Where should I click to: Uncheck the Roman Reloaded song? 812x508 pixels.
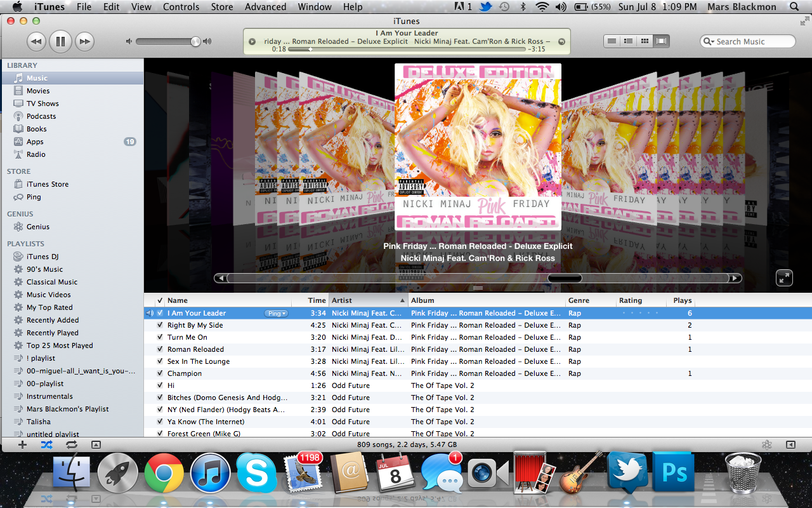160,349
